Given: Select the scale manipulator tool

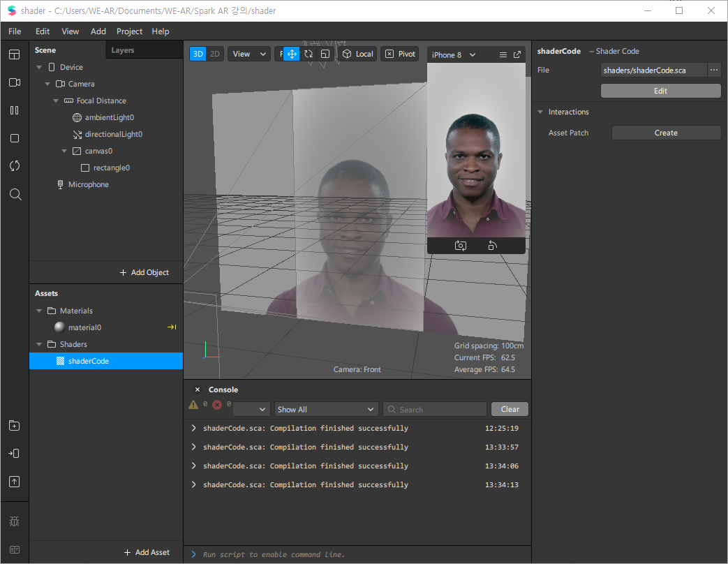Looking at the screenshot, I should tap(325, 54).
